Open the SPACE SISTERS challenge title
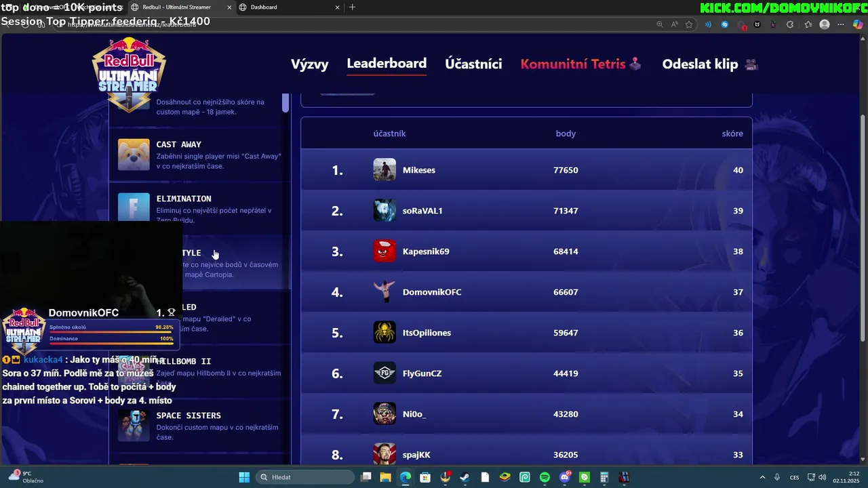Screen dimensions: 868x488 click(189, 415)
